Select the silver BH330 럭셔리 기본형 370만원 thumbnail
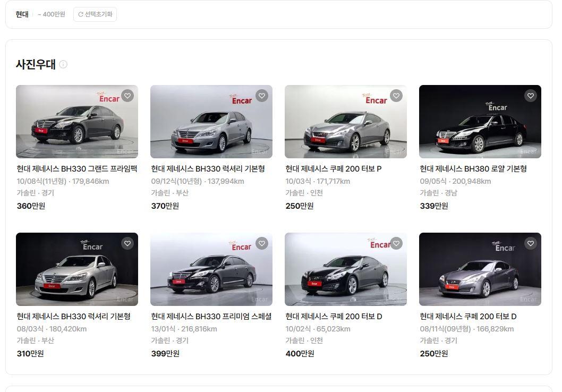The image size is (562, 392). point(211,122)
